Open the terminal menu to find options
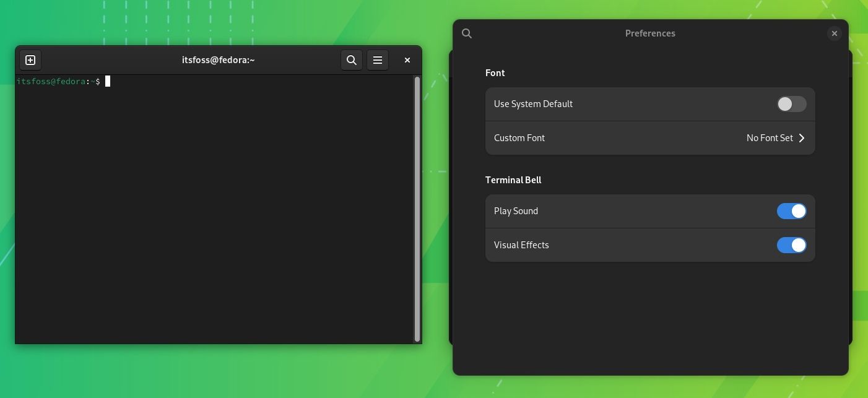The width and height of the screenshot is (868, 398). tap(378, 60)
